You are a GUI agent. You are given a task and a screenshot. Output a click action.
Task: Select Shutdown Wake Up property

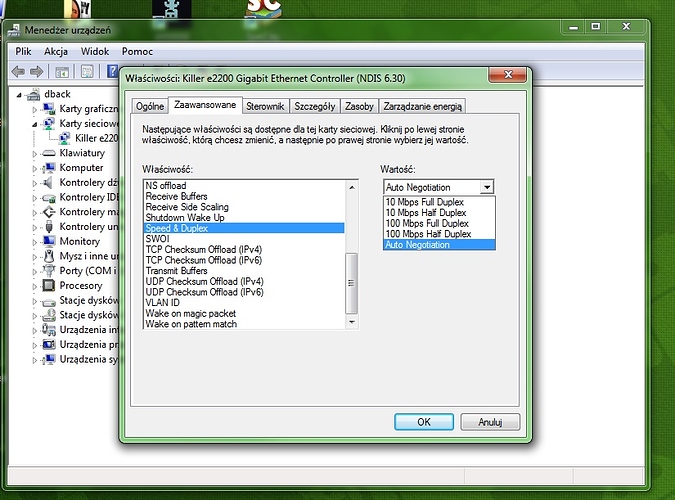[x=244, y=217]
